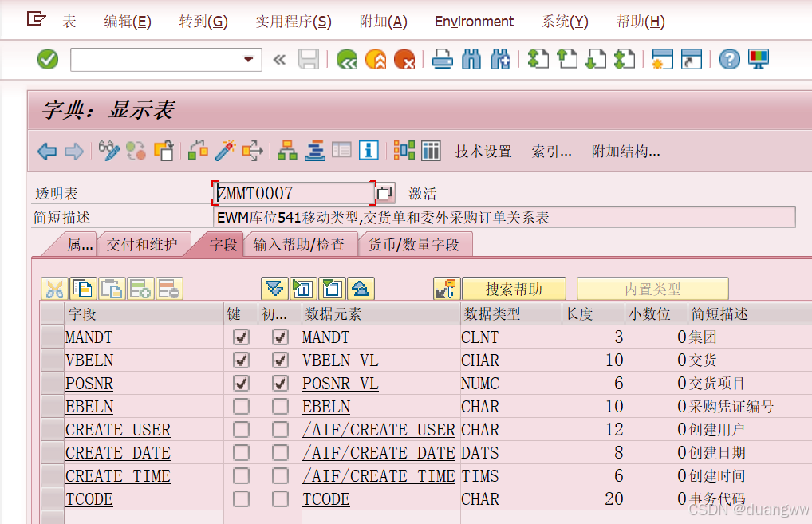Click the Check syntax icon in application toolbar
Image resolution: width=812 pixels, height=524 pixels.
pyautogui.click(x=199, y=151)
